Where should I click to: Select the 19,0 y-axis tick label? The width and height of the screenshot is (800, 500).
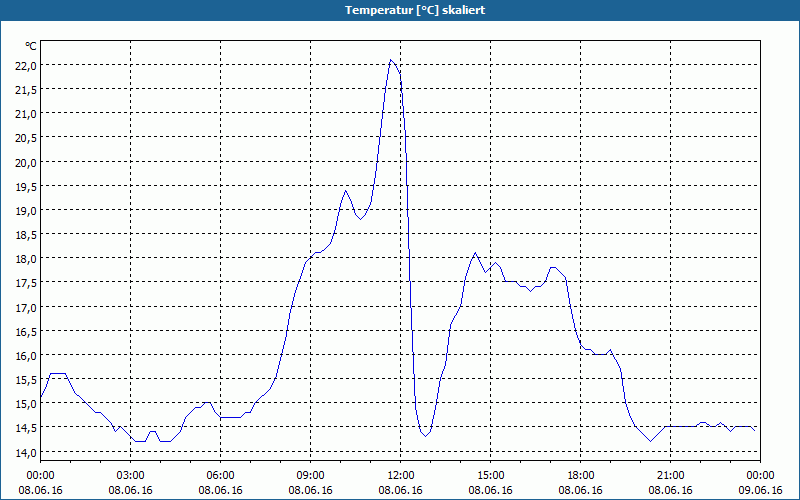[26, 210]
